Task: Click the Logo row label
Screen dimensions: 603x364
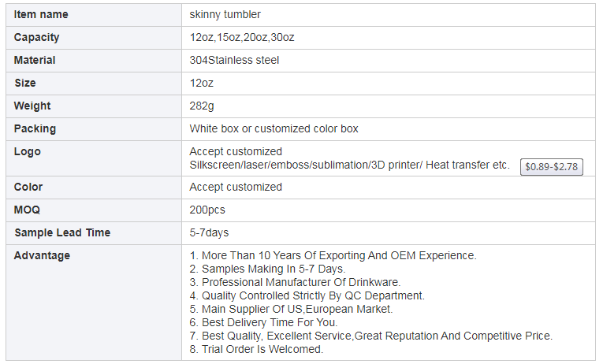Action: tap(28, 151)
